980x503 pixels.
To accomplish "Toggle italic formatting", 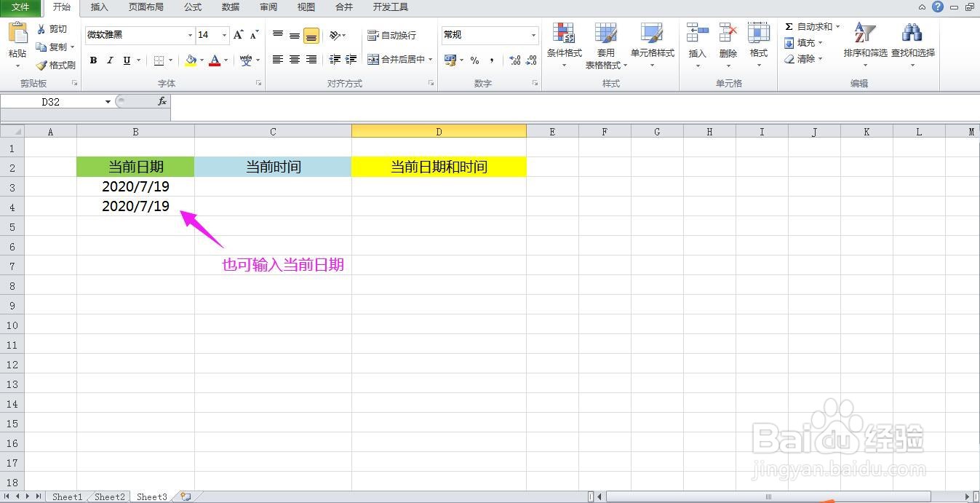I will pos(109,60).
